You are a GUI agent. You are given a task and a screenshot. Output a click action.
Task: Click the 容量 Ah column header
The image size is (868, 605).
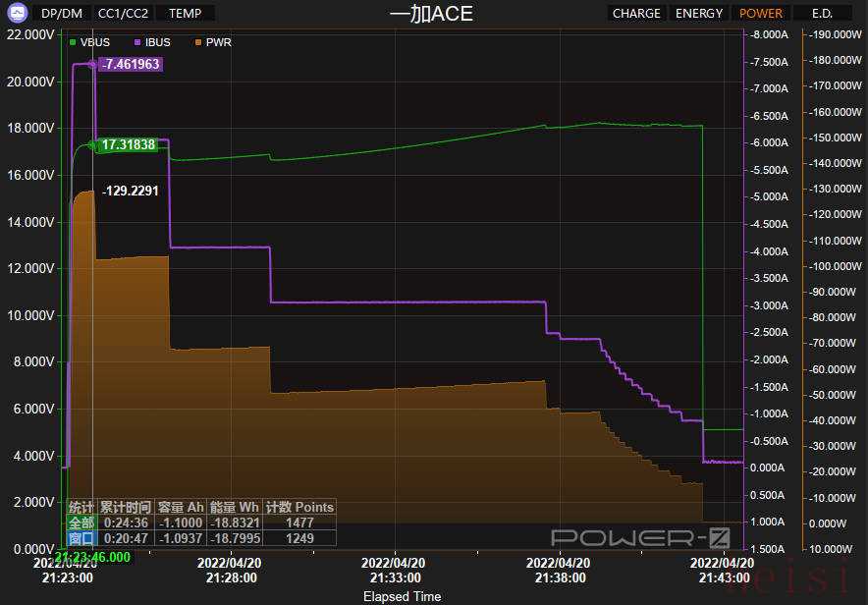(181, 507)
